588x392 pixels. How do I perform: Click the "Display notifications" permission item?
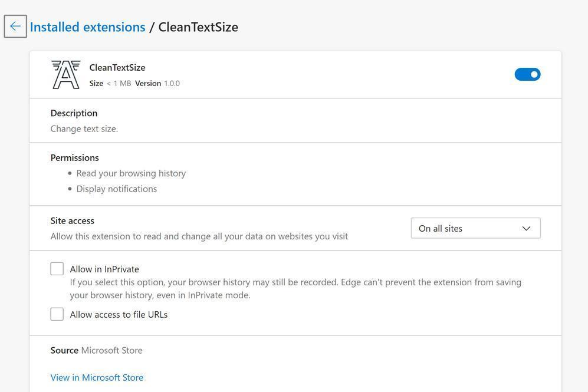pos(117,189)
